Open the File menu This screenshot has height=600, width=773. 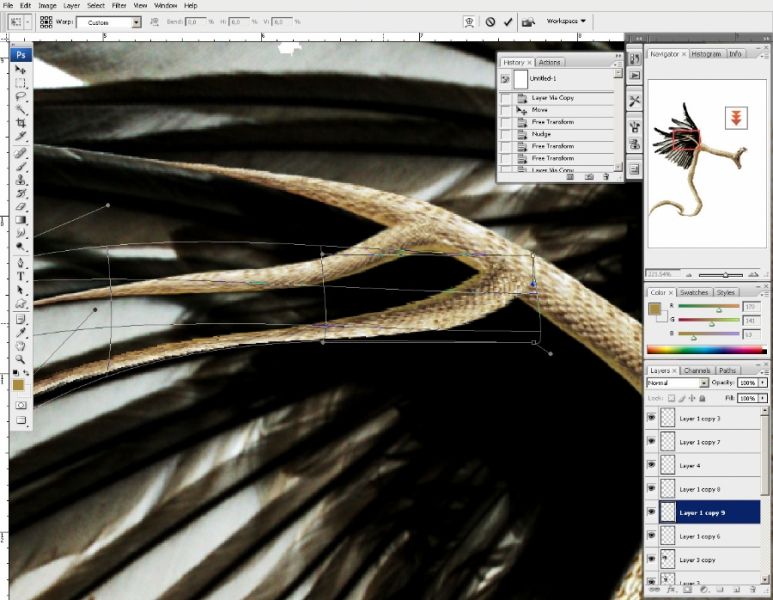click(x=8, y=5)
